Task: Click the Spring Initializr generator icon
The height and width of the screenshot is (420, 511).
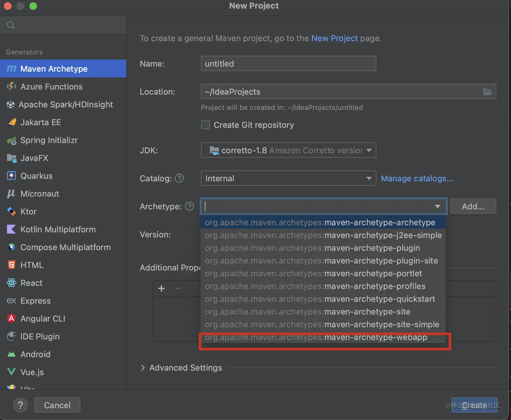Action: [11, 140]
